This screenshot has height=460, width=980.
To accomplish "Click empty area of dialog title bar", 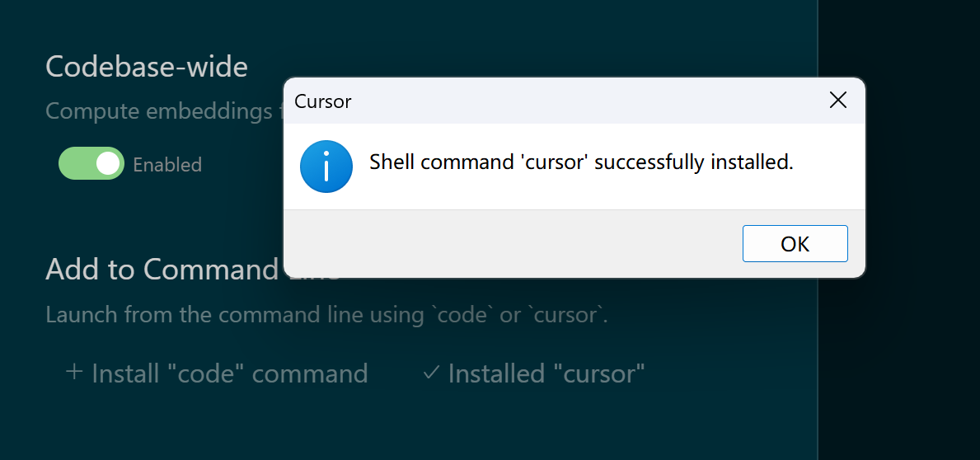I will (x=562, y=101).
